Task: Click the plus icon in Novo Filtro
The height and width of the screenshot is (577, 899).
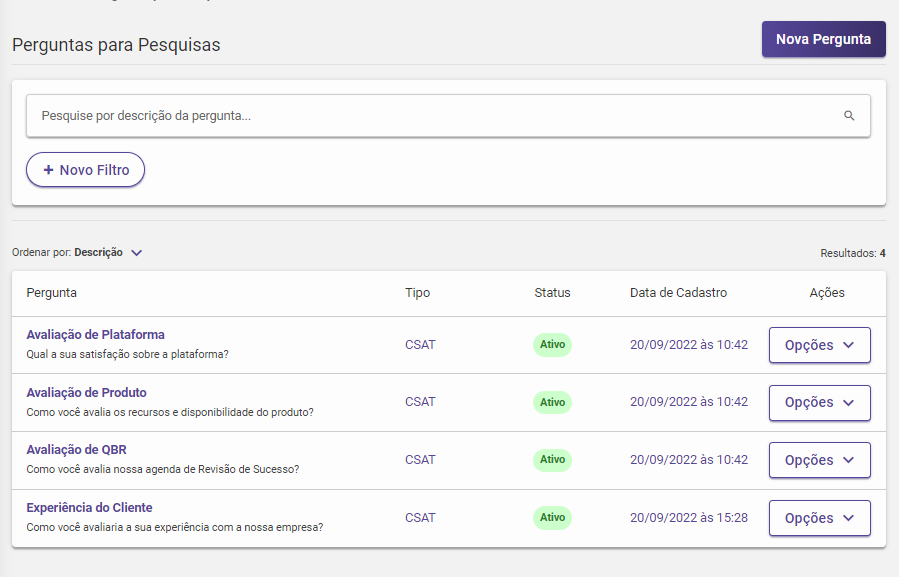Action: pyautogui.click(x=48, y=170)
